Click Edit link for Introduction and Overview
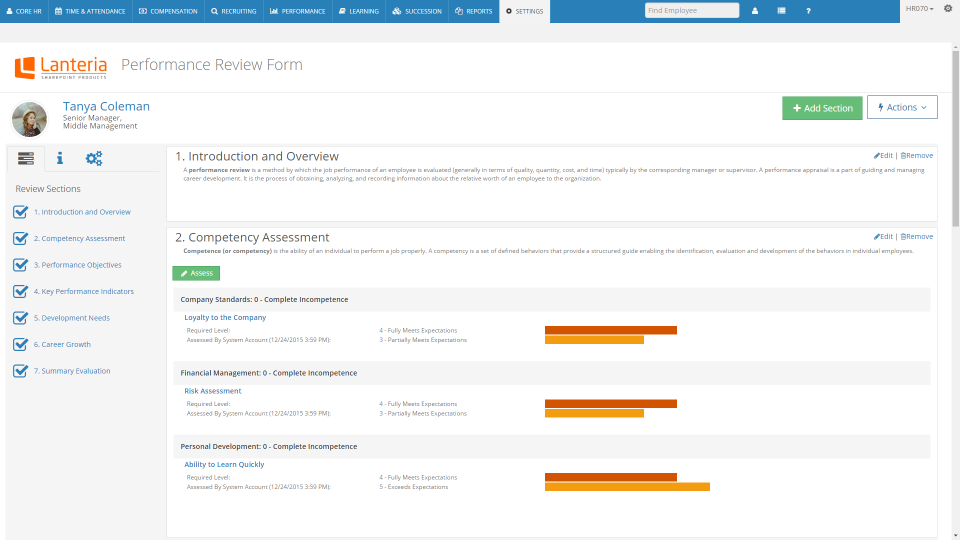The image size is (960, 540). tap(883, 156)
